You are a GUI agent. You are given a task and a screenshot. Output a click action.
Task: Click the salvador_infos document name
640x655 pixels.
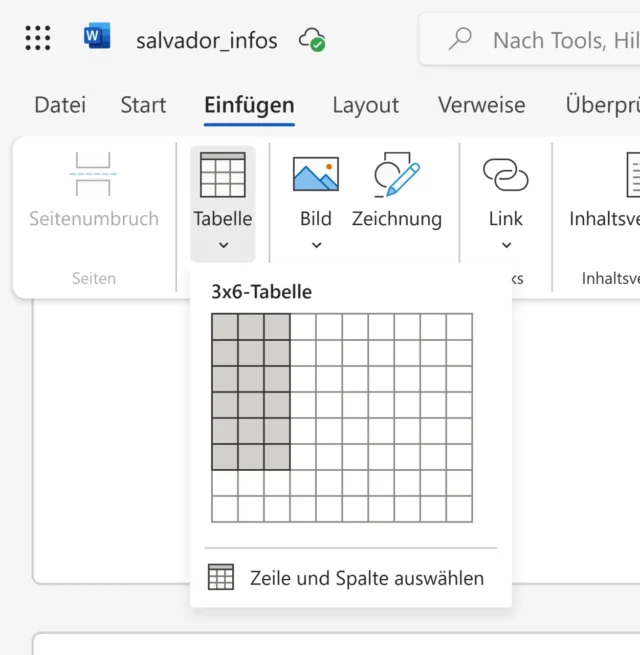tap(208, 40)
